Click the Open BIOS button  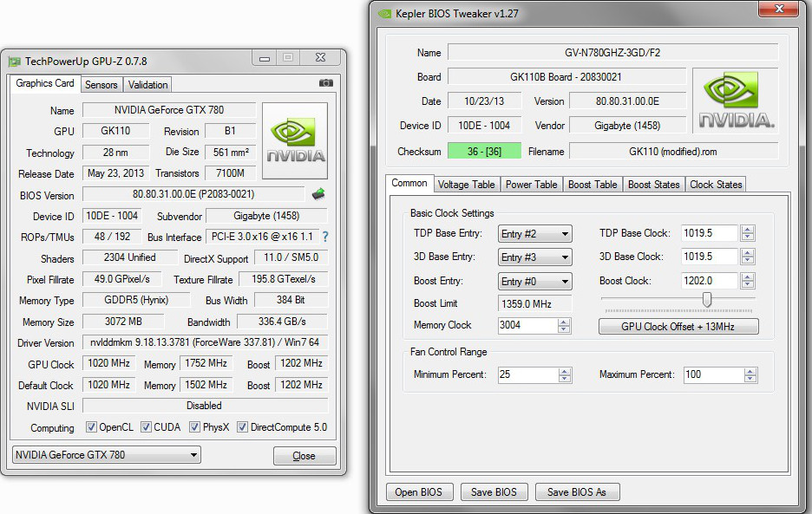coord(419,492)
